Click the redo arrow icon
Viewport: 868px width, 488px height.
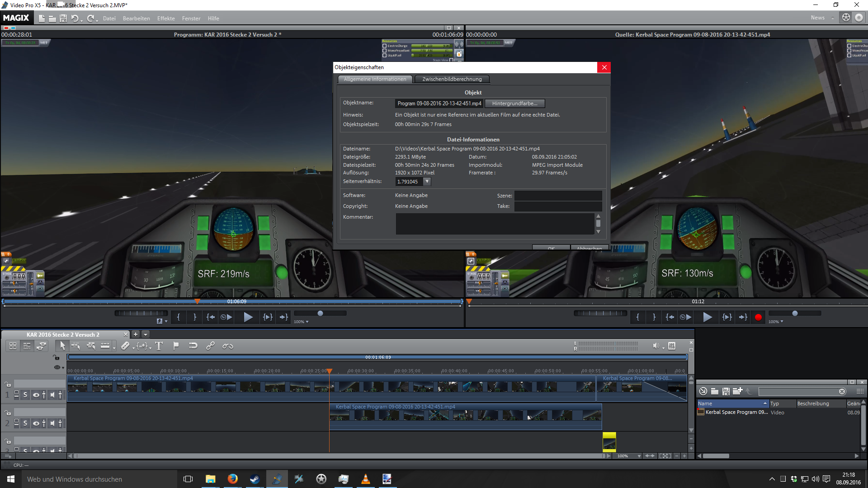pos(91,19)
